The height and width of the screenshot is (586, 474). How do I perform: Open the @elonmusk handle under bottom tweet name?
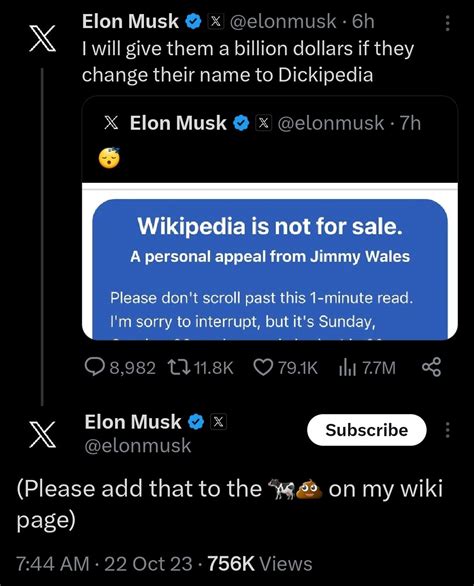click(x=138, y=445)
